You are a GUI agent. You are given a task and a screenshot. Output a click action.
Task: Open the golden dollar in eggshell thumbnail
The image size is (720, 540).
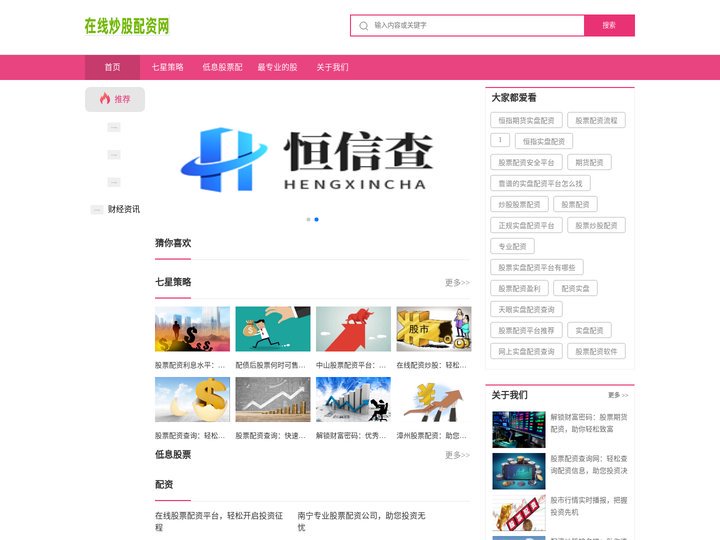click(x=192, y=399)
